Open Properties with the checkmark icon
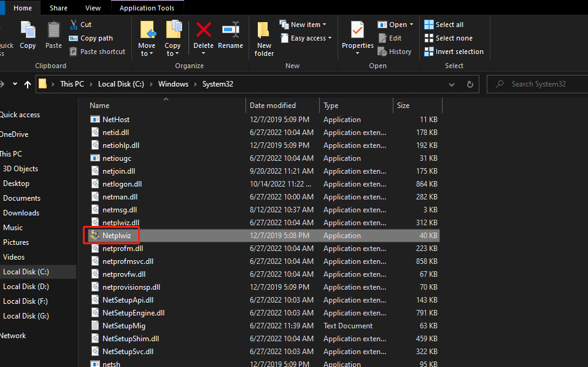The width and height of the screenshot is (588, 367). (x=357, y=29)
